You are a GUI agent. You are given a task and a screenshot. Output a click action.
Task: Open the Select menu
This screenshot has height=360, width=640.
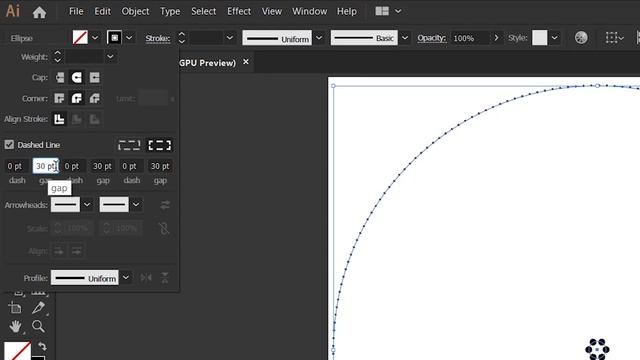pyautogui.click(x=203, y=11)
